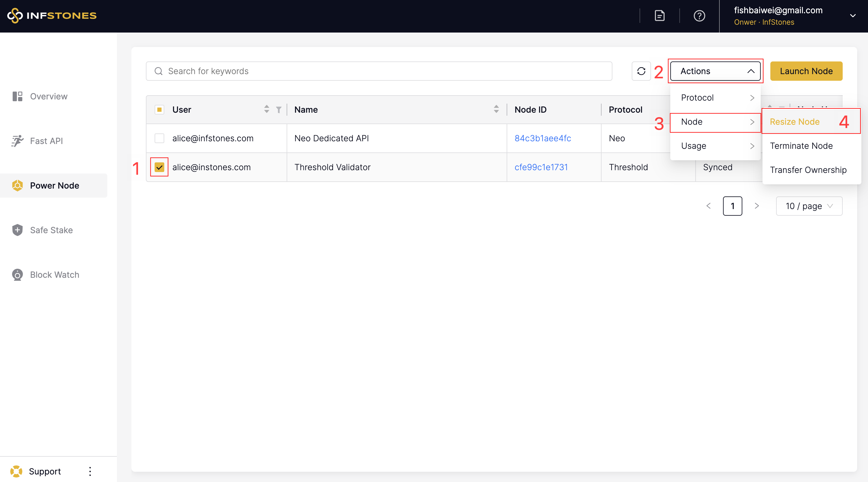Open the 10 / page size dropdown
Screen dimensions: 868x482
[x=809, y=206]
